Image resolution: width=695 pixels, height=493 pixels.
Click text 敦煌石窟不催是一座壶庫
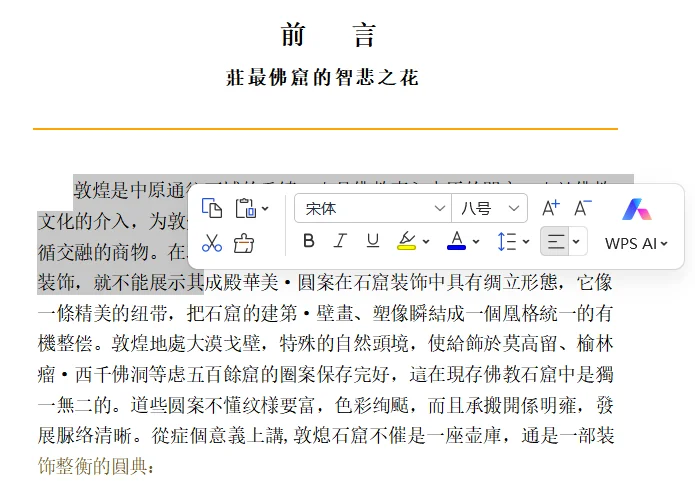tap(397, 436)
